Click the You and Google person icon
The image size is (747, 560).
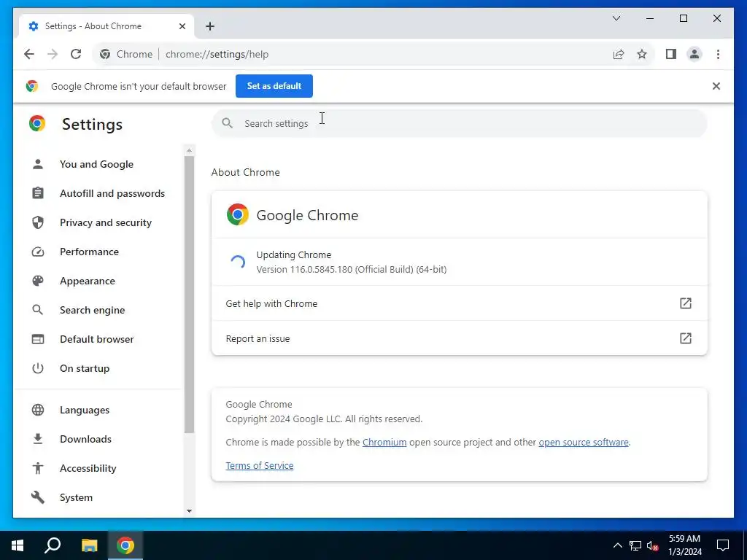(38, 164)
